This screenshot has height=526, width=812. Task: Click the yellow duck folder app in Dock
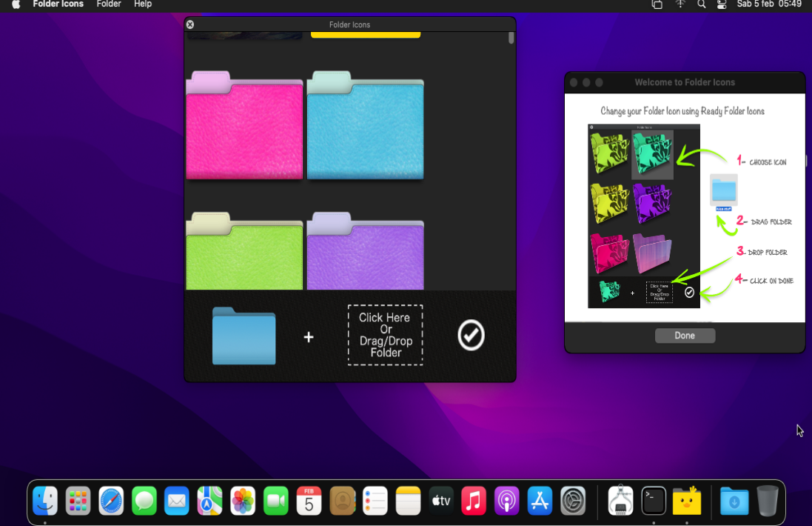point(687,501)
